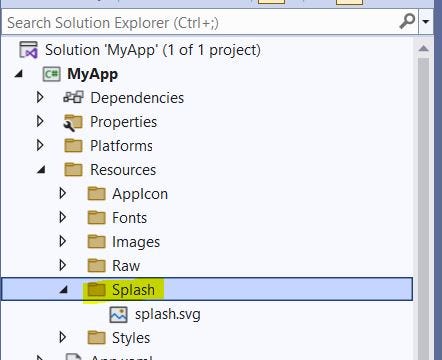The height and width of the screenshot is (360, 442).
Task: Select the splash.svg file
Action: click(168, 314)
